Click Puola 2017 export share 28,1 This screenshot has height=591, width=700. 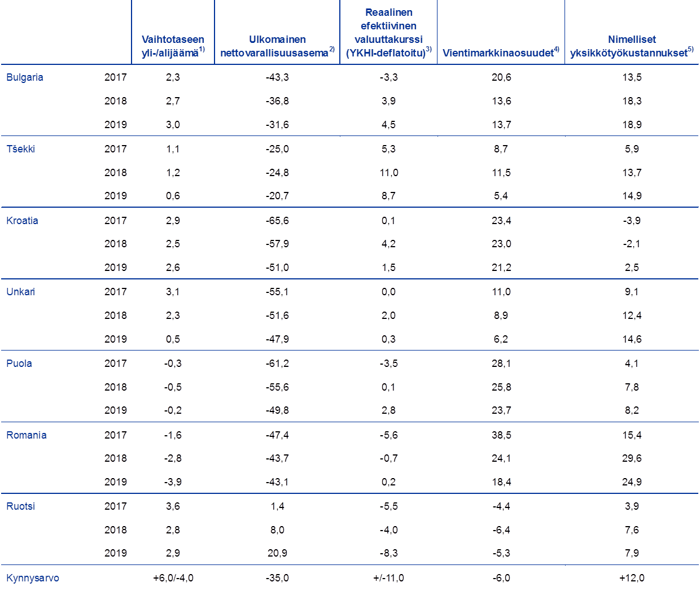click(x=501, y=364)
